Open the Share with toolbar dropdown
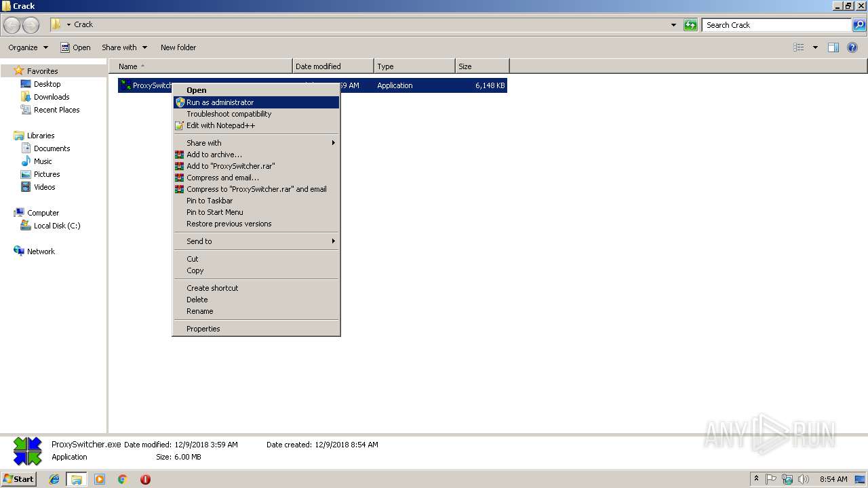The image size is (868, 488). (125, 47)
